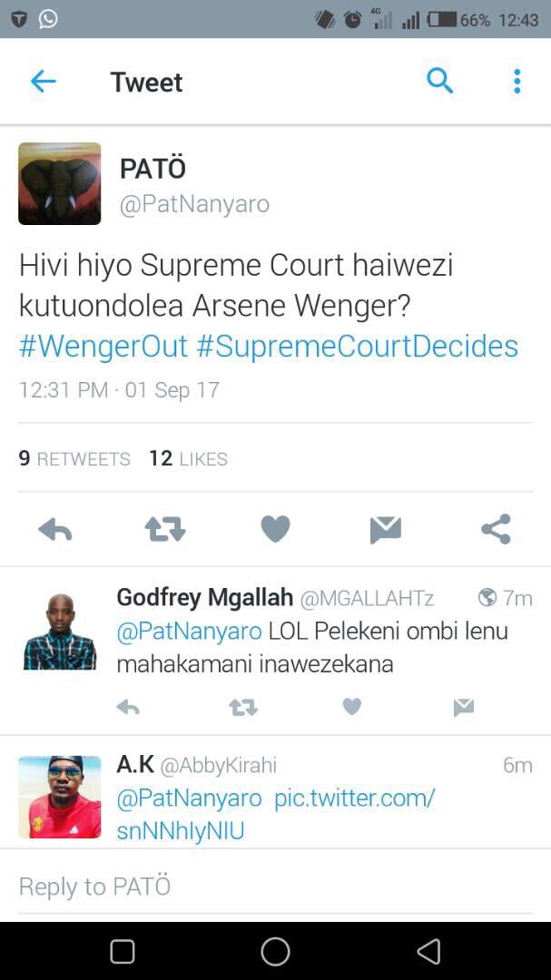
Task: Share the main tweet
Action: [x=496, y=530]
